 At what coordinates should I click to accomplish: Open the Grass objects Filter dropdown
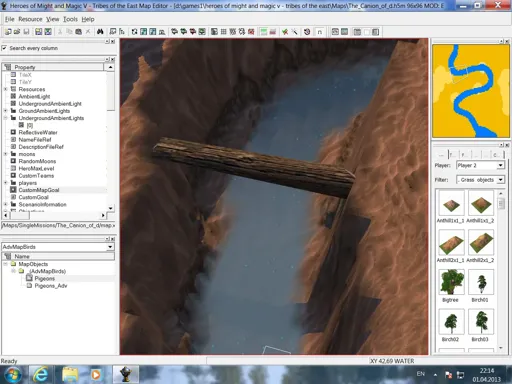point(500,180)
